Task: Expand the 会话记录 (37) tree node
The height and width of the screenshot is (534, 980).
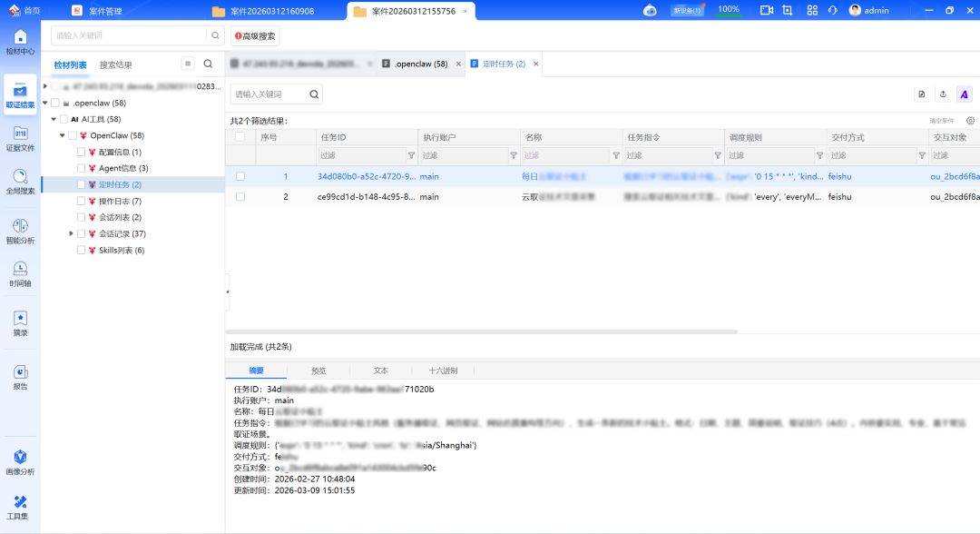Action: click(x=72, y=233)
